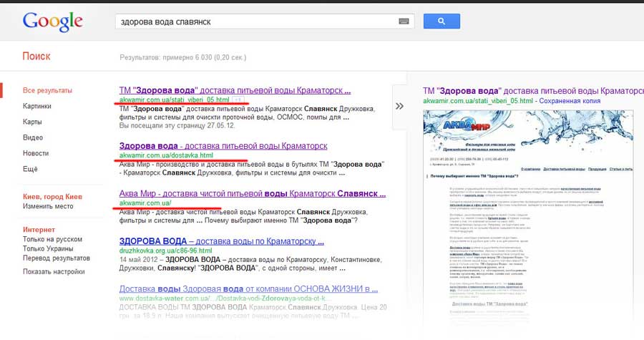The image size is (644, 340).
Task: Open result Доставка воды Здоровая вода ОСНОВА ЖИЗНИ
Action: (248, 288)
